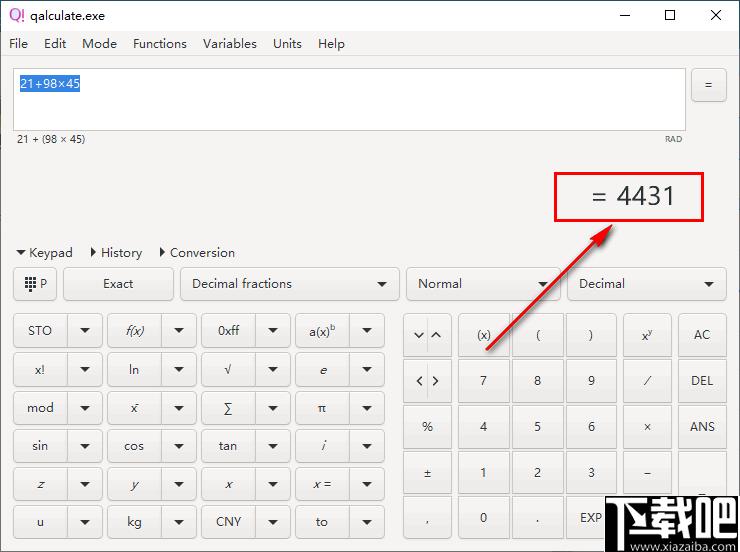Click the square root symbol key
This screenshot has height=552, width=740.
tap(228, 369)
